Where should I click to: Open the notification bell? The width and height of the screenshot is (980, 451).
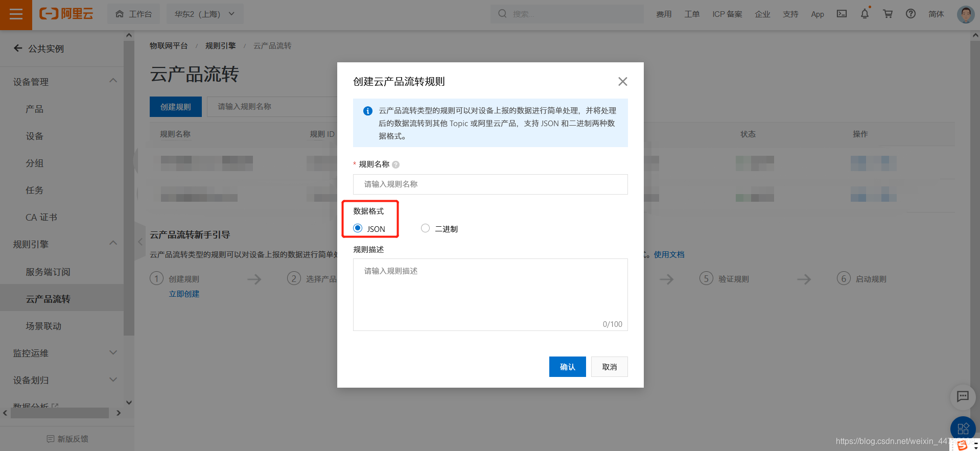coord(865,14)
